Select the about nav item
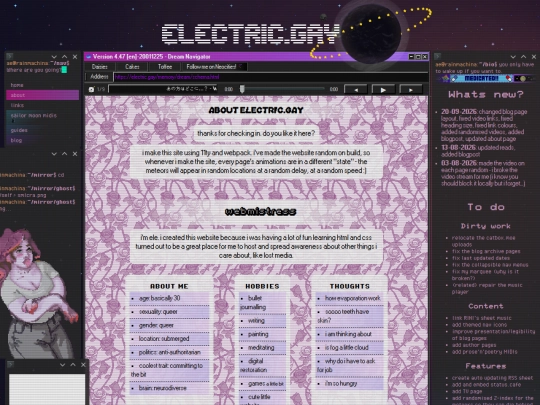This screenshot has width=540, height=405. point(42,95)
